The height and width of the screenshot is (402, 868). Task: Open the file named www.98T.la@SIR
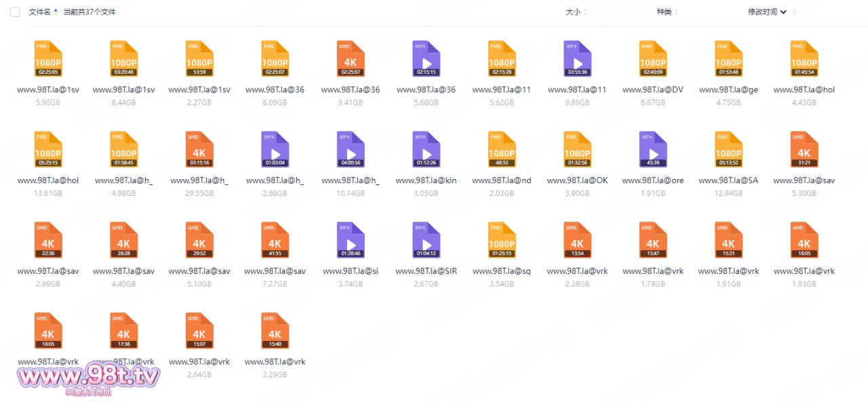tap(426, 241)
